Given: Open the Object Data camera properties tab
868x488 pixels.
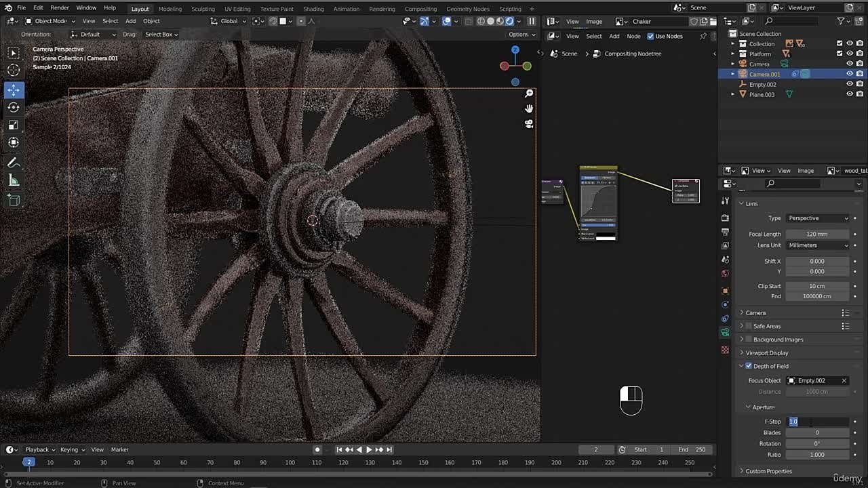Looking at the screenshot, I should (x=725, y=332).
